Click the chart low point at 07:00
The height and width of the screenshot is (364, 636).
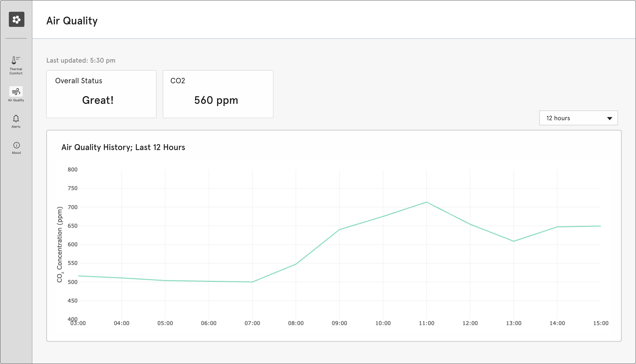pos(252,282)
